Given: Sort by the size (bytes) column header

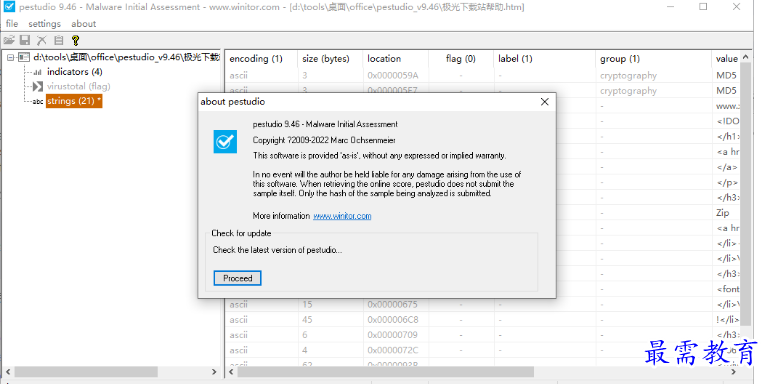Looking at the screenshot, I should (330, 59).
